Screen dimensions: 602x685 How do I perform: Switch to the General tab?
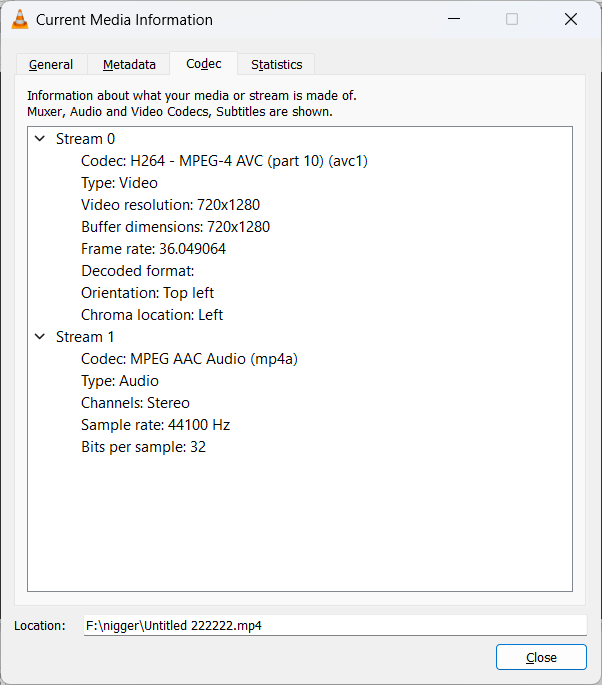point(51,65)
